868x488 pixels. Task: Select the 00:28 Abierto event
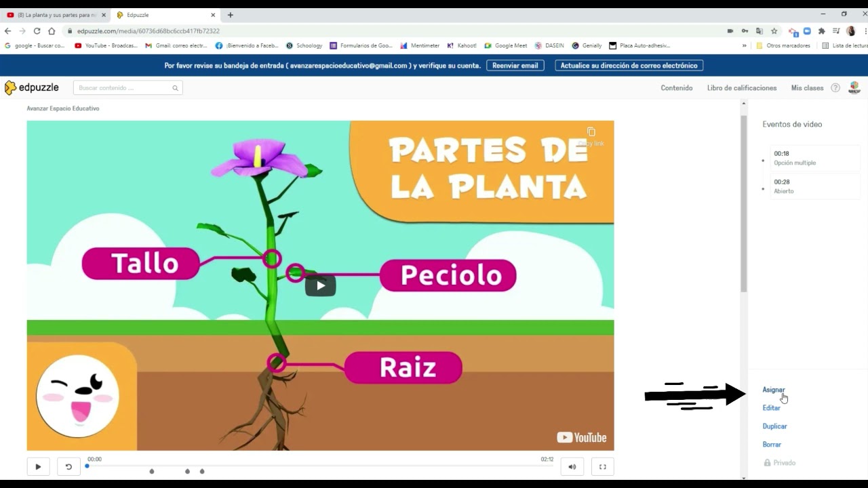(x=814, y=186)
